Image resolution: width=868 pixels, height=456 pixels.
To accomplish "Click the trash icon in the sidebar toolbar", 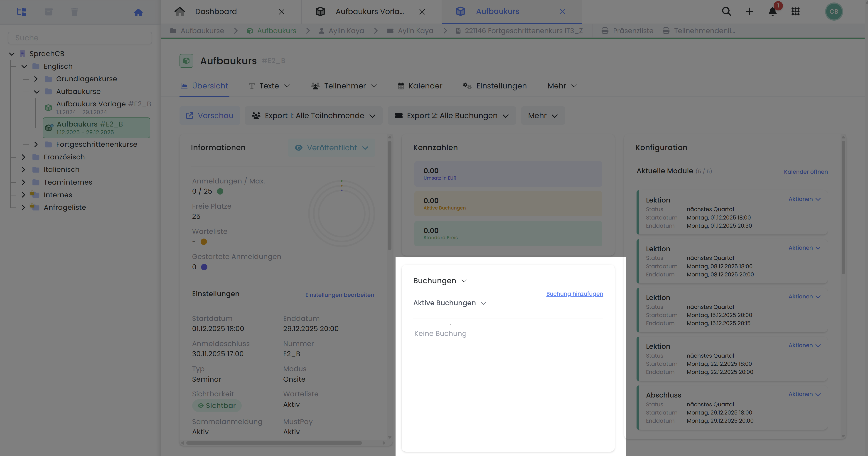I will pyautogui.click(x=74, y=12).
